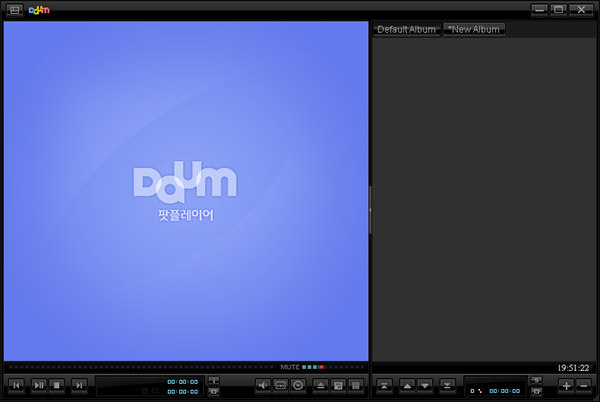The width and height of the screenshot is (600, 402).
Task: Click lower small icon beside playlist time
Action: coord(536,391)
